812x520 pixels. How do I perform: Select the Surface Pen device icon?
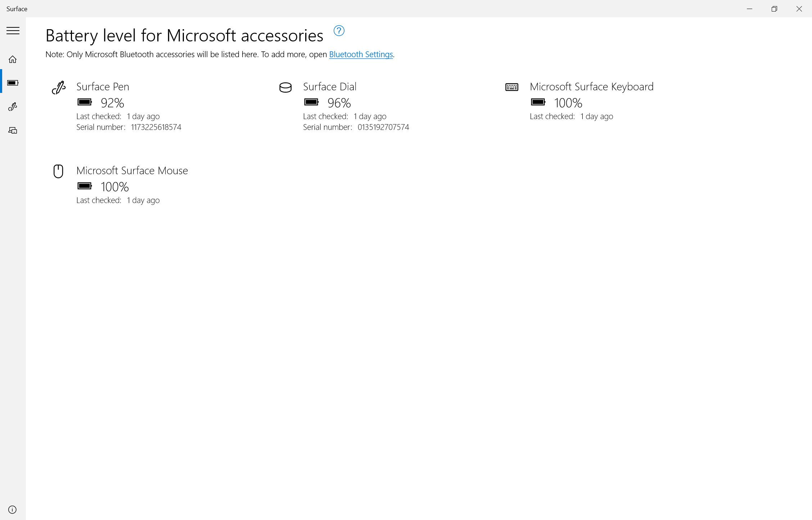[59, 87]
